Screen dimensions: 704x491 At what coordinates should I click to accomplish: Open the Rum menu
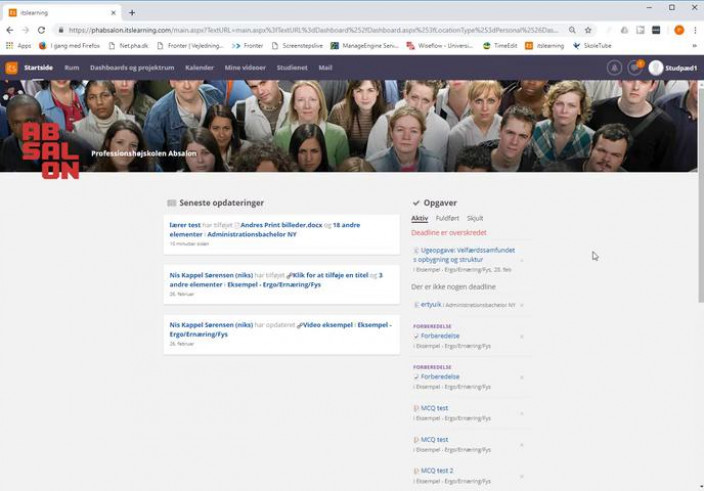pyautogui.click(x=72, y=67)
